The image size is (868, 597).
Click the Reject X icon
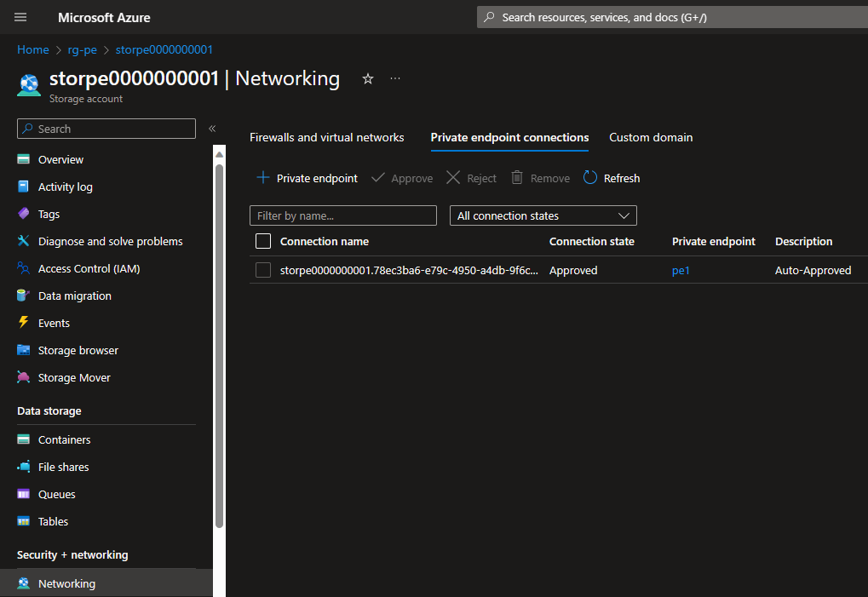453,178
